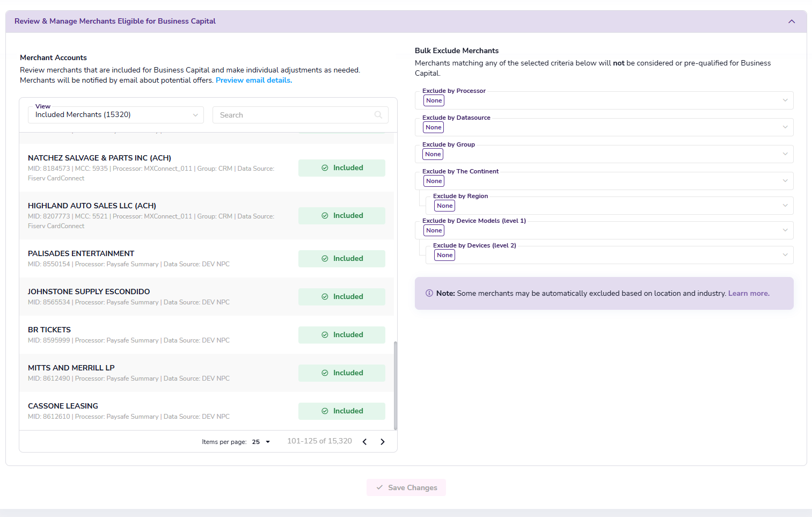Toggle Included for MITTS AND MERRILL LP
This screenshot has height=517, width=812.
(342, 373)
